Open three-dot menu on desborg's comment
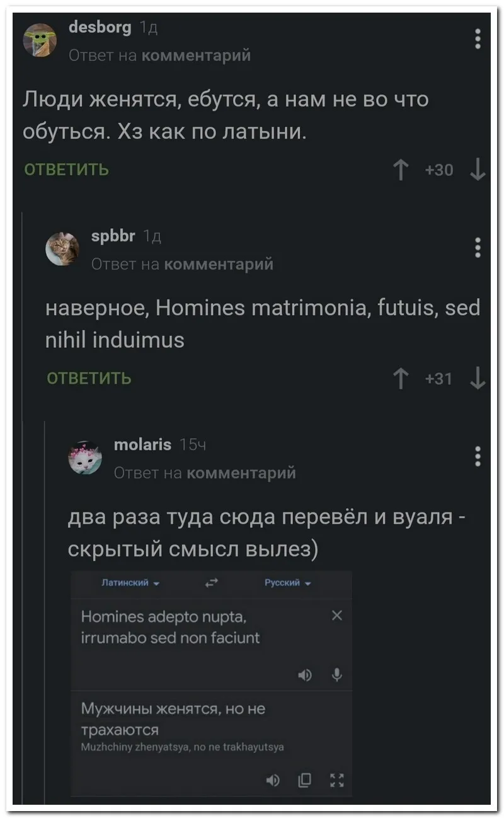Image resolution: width=504 pixels, height=818 pixels. click(x=478, y=39)
